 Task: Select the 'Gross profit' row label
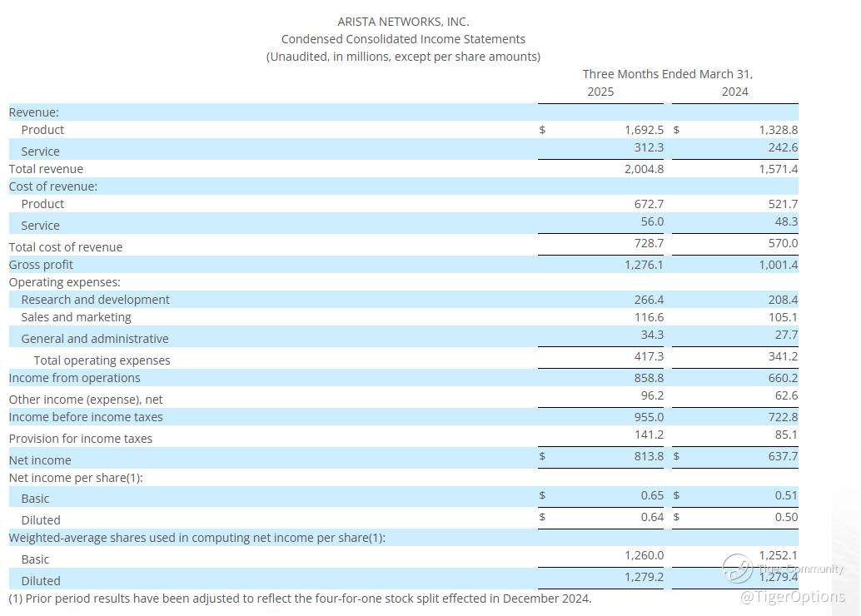pos(41,265)
